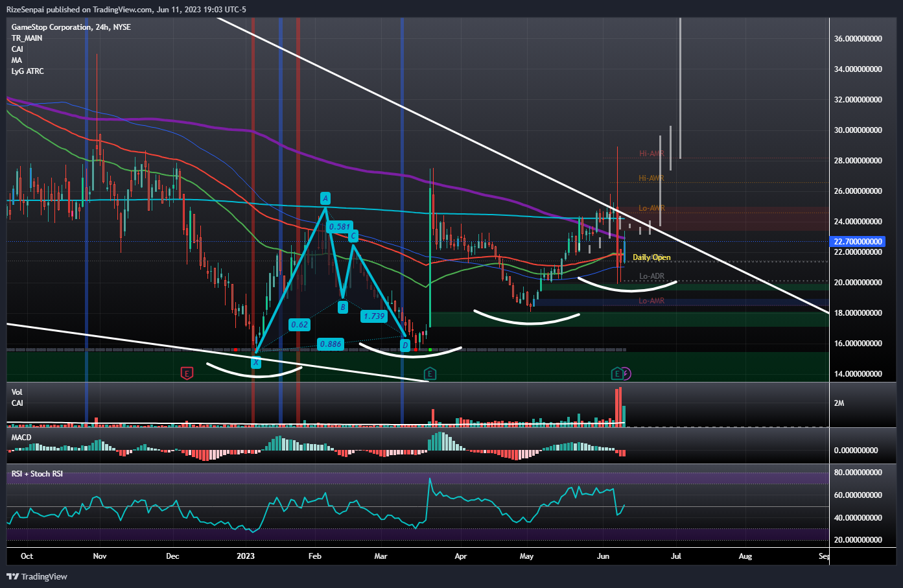Click the 0.000000000 MACD axis value
This screenshot has width=903, height=588.
(856, 451)
